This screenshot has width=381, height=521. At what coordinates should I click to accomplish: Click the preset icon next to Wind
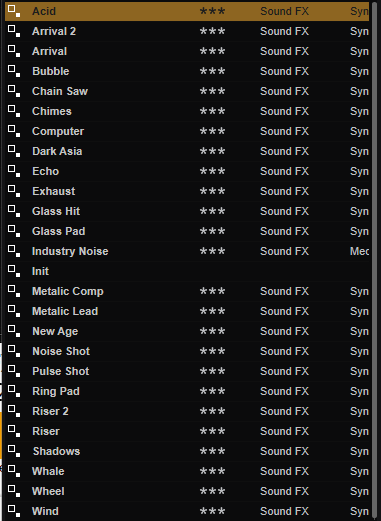(x=14, y=511)
